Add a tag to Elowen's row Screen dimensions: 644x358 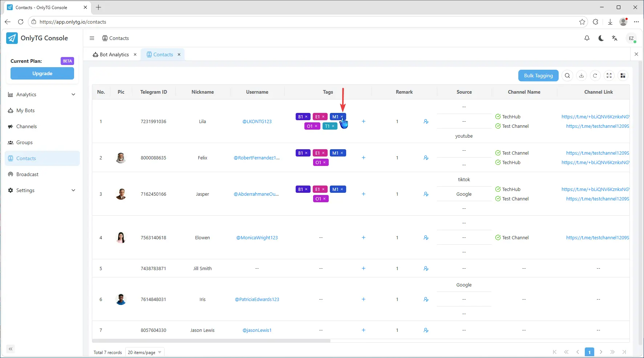364,238
